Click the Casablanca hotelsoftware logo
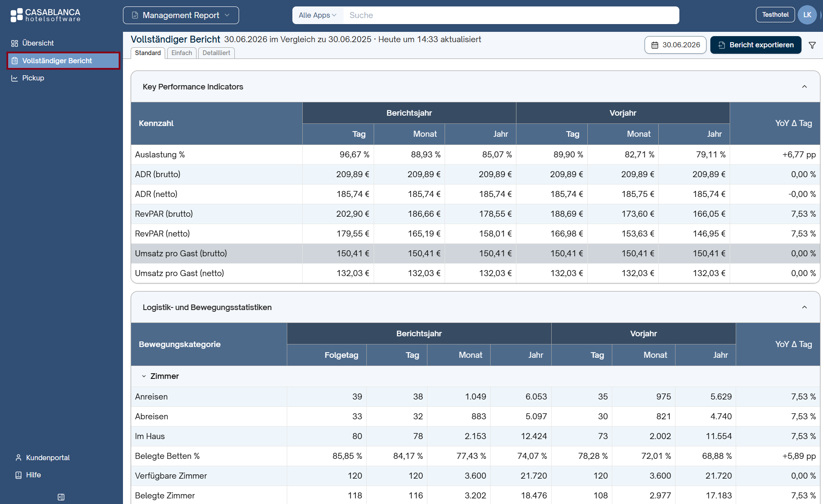This screenshot has height=504, width=823. point(46,15)
